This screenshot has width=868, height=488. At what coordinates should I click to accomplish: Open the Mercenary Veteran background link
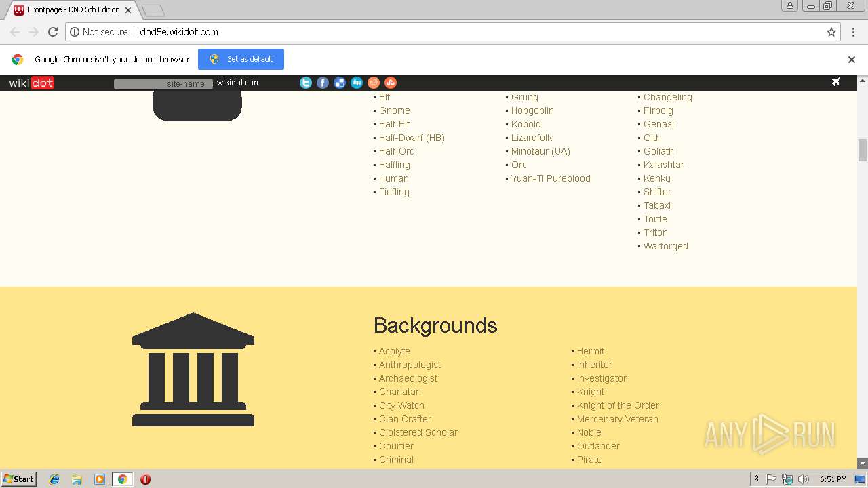pos(618,419)
